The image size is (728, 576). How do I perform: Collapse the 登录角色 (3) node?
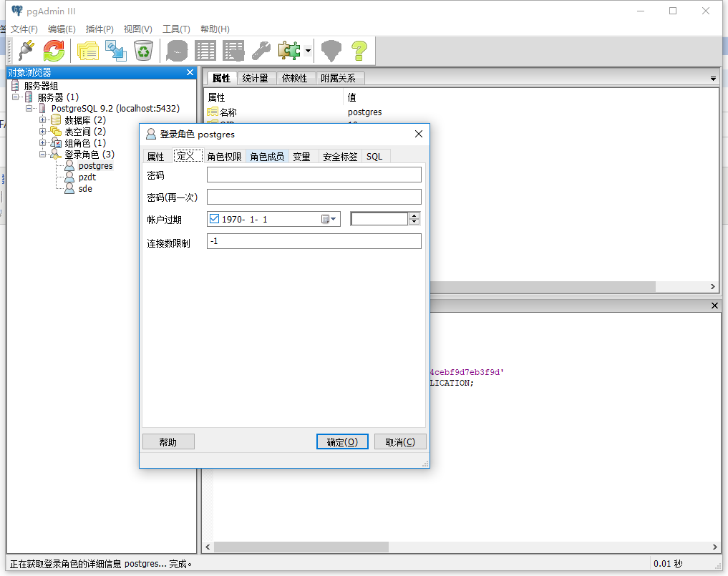(x=43, y=153)
